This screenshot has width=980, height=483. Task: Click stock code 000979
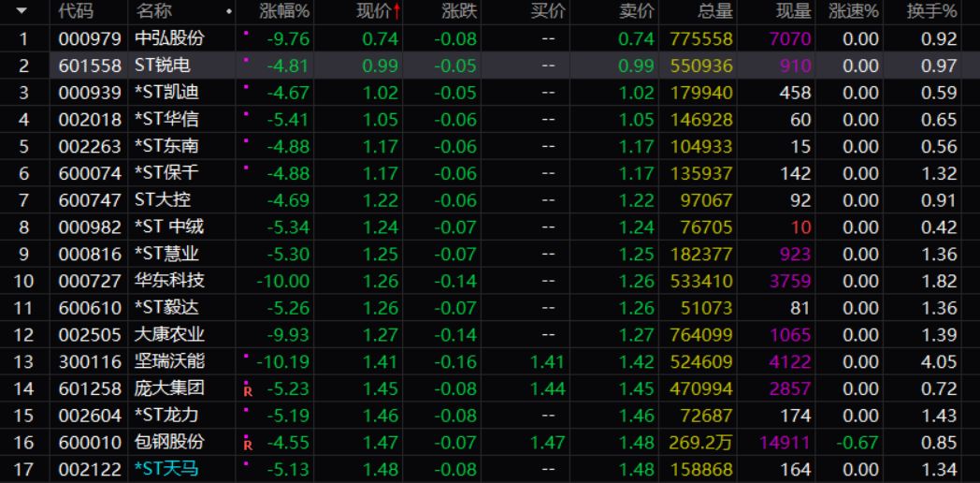click(x=90, y=39)
